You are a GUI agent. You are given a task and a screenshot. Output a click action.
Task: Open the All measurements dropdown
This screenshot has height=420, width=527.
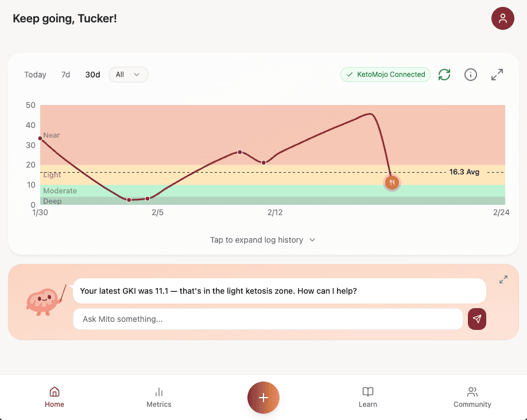click(128, 75)
